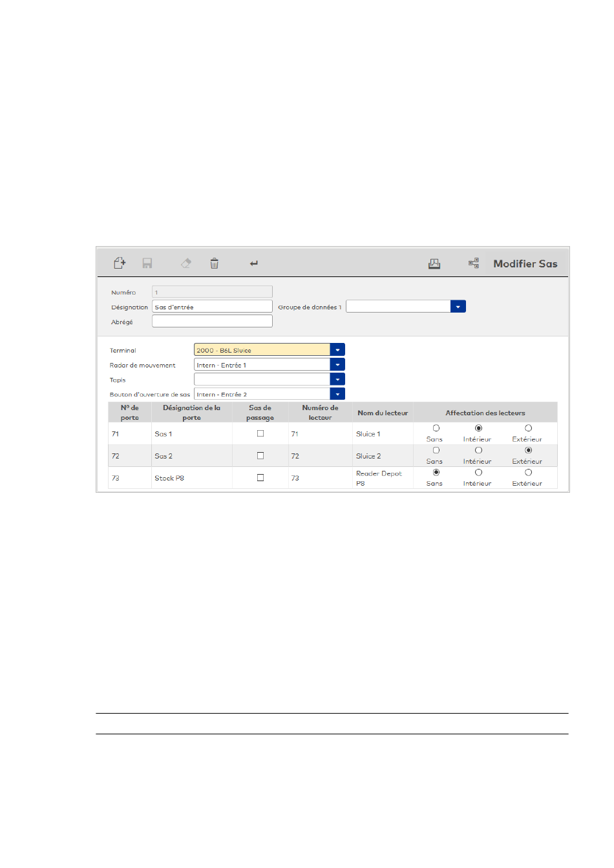Click the trash delete record icon
This screenshot has width=614, height=868.
(215, 263)
